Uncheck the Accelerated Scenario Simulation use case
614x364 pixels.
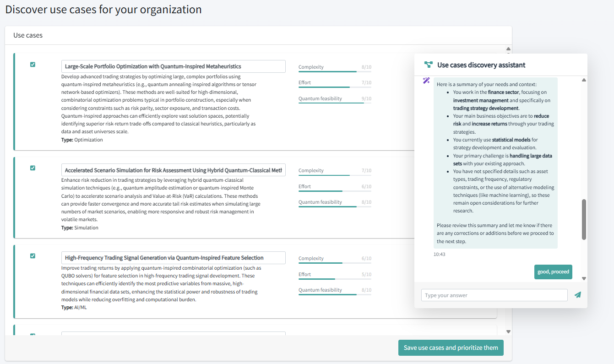tap(33, 168)
